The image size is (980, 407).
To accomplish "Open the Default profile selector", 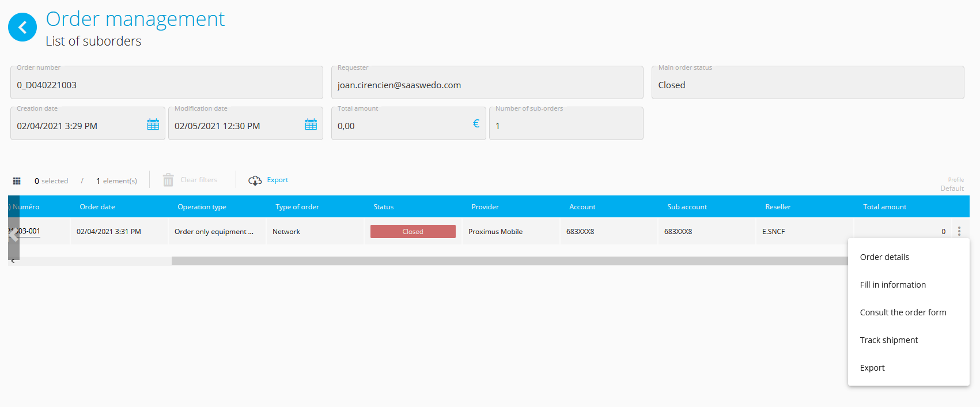I will coord(952,189).
